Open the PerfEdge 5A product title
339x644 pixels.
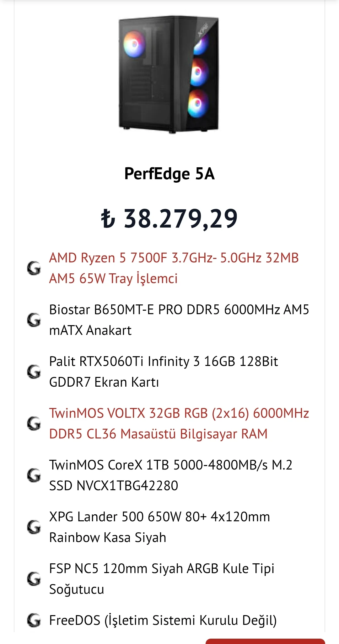[169, 174]
